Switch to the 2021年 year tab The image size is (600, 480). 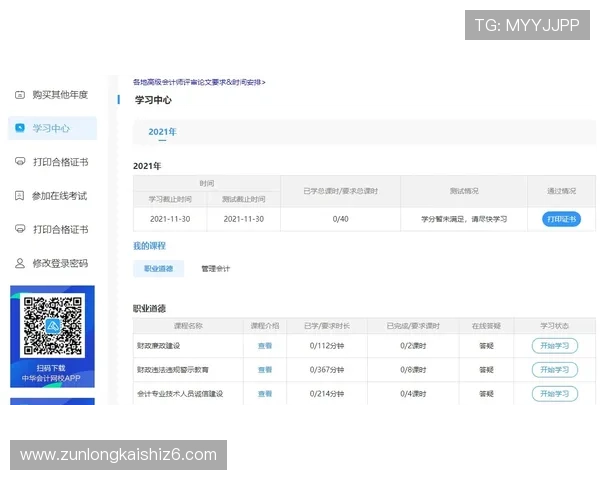pos(162,132)
